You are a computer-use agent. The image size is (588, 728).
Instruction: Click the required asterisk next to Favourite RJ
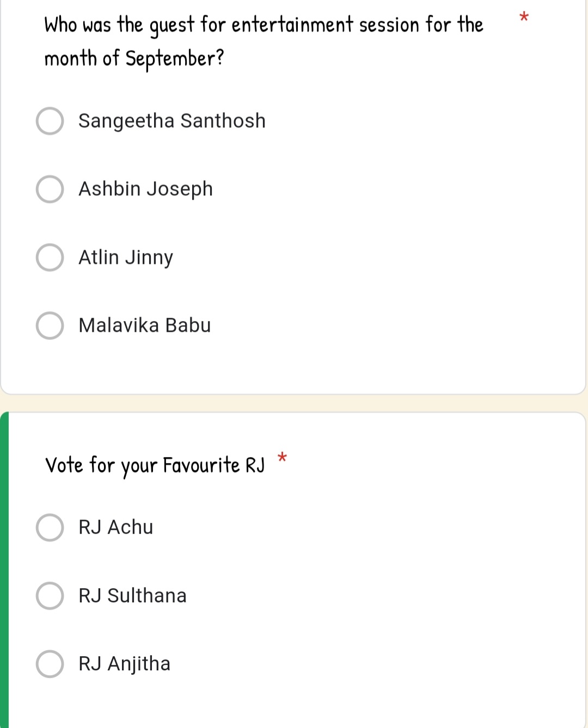[282, 458]
